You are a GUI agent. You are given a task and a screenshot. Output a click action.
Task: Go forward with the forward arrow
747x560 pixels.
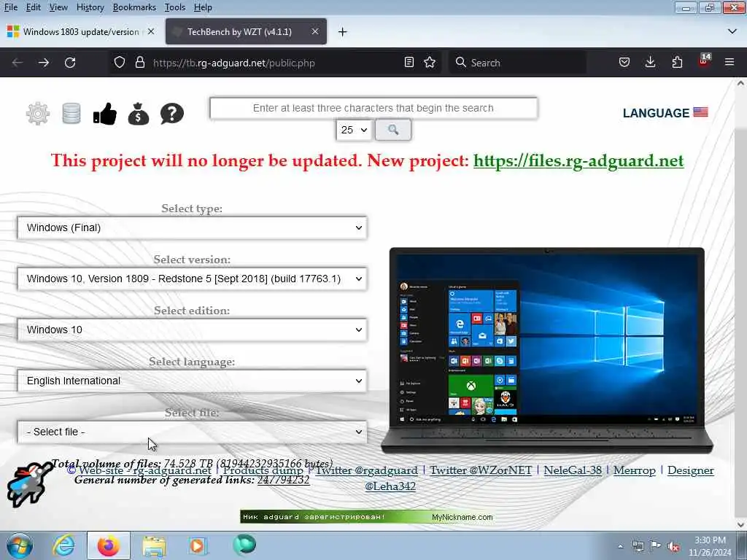(x=44, y=63)
